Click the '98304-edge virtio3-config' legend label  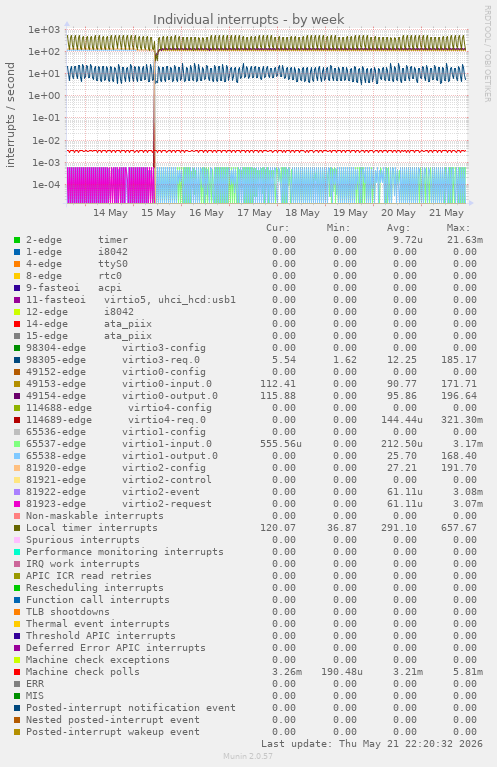[x=116, y=348]
